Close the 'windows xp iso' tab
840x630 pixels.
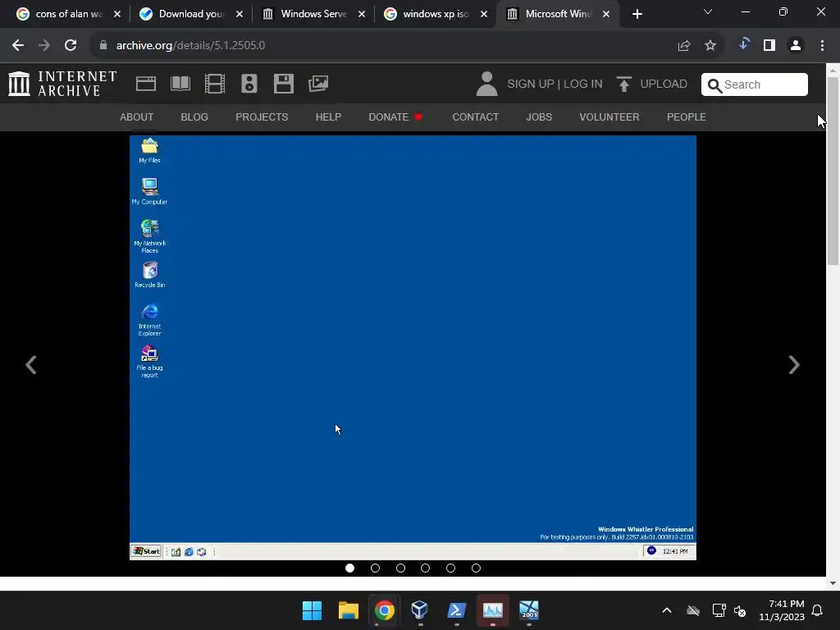click(484, 15)
